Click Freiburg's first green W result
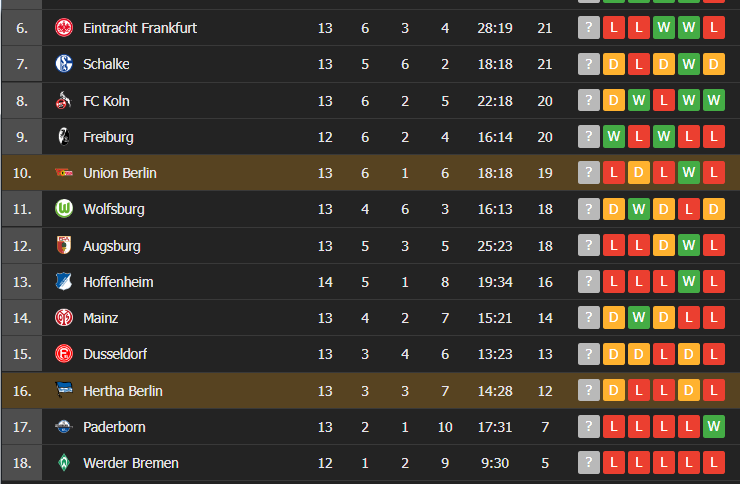The image size is (740, 484). click(x=614, y=136)
